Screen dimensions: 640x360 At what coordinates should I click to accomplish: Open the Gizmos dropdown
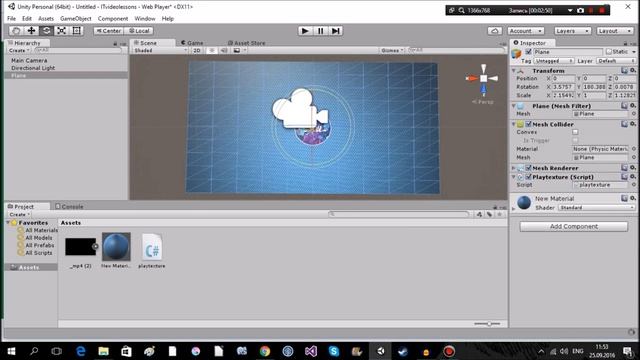click(x=392, y=50)
